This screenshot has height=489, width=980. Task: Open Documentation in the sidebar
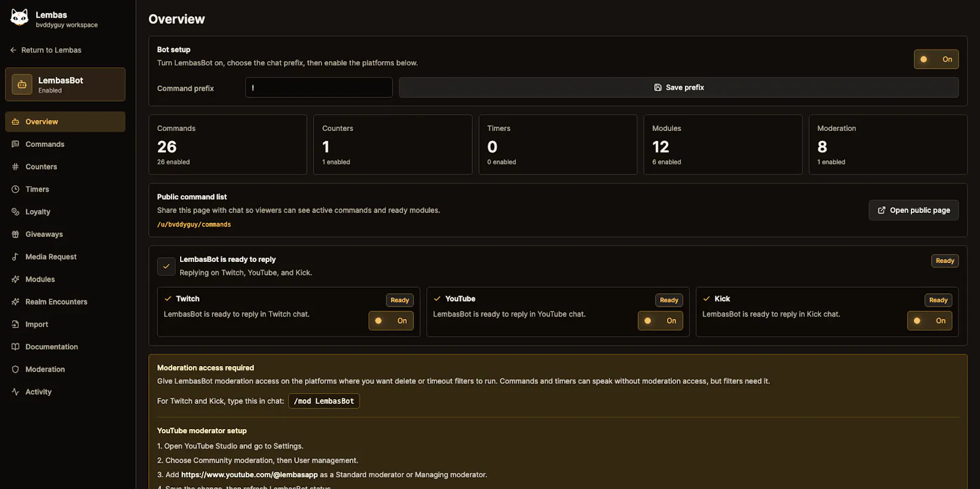[65, 347]
